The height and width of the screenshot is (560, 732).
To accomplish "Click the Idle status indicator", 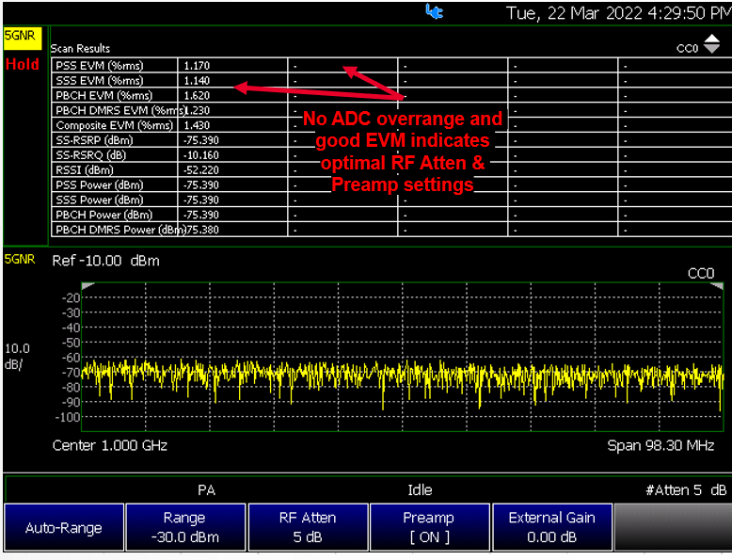I will [420, 490].
